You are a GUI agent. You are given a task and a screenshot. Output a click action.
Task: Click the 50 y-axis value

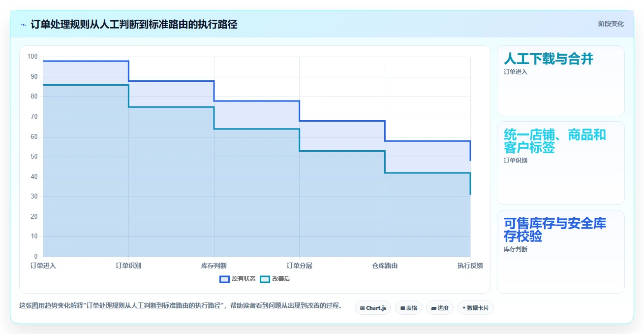coord(34,157)
